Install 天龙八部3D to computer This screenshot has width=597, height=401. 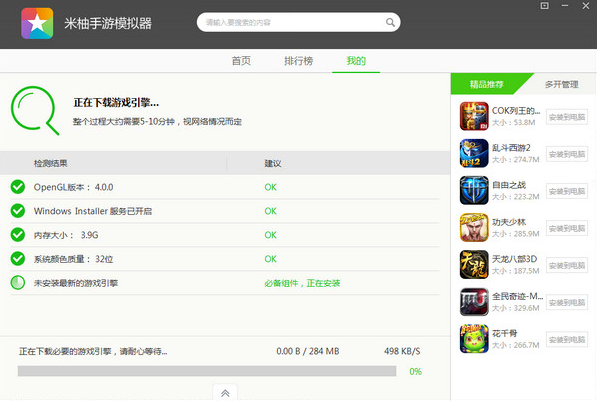point(567,265)
